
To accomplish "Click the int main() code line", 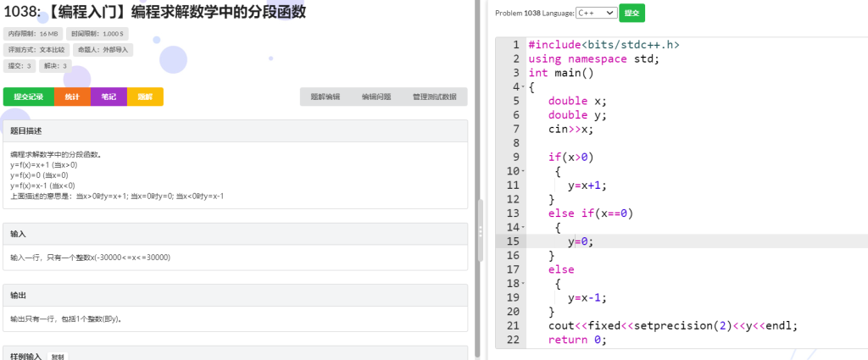I will [561, 73].
